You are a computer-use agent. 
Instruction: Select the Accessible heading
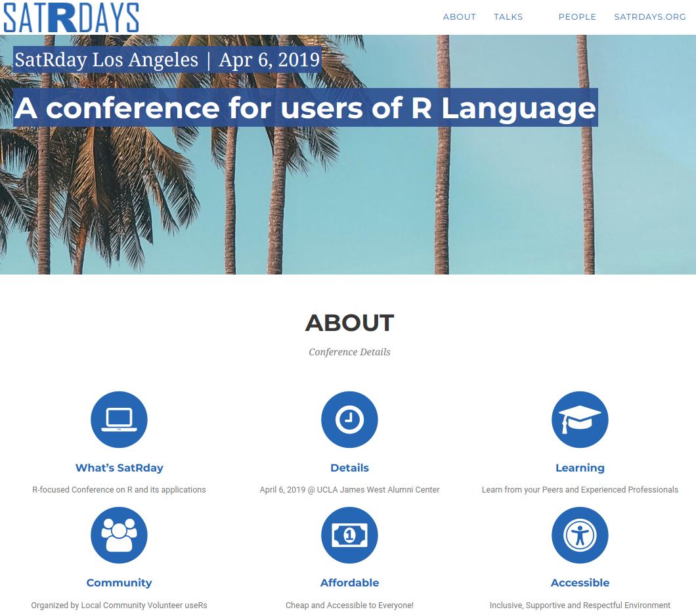(x=580, y=583)
